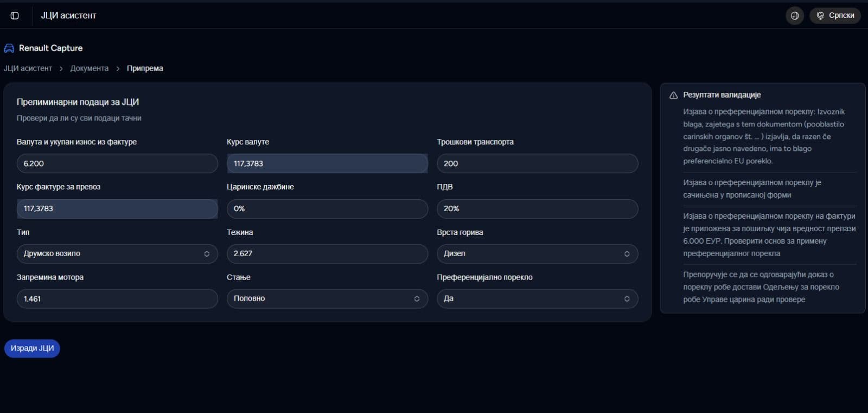
Task: Click the Царинске дажбине field showing 0%
Action: tap(327, 209)
